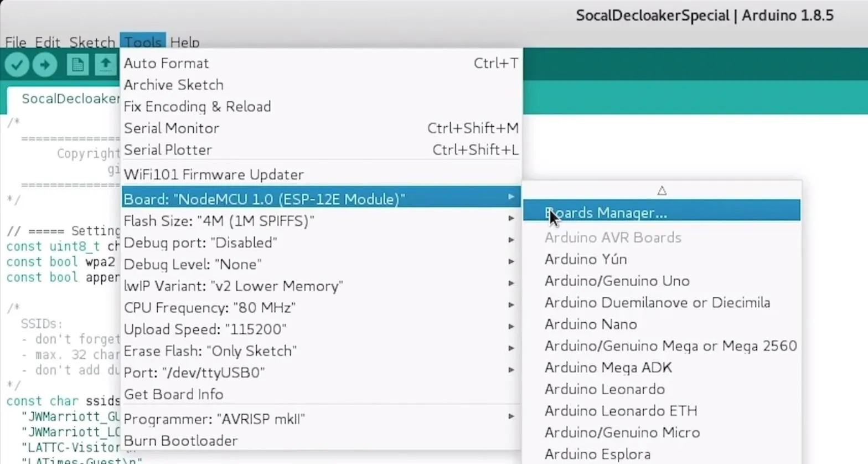
Task: Click the "const bool wpa2" code line
Action: [61, 262]
